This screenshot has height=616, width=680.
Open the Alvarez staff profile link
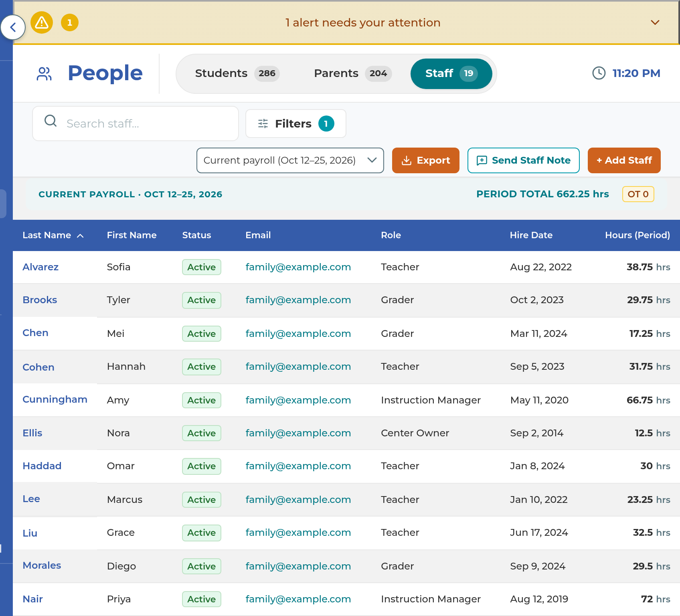[40, 267]
